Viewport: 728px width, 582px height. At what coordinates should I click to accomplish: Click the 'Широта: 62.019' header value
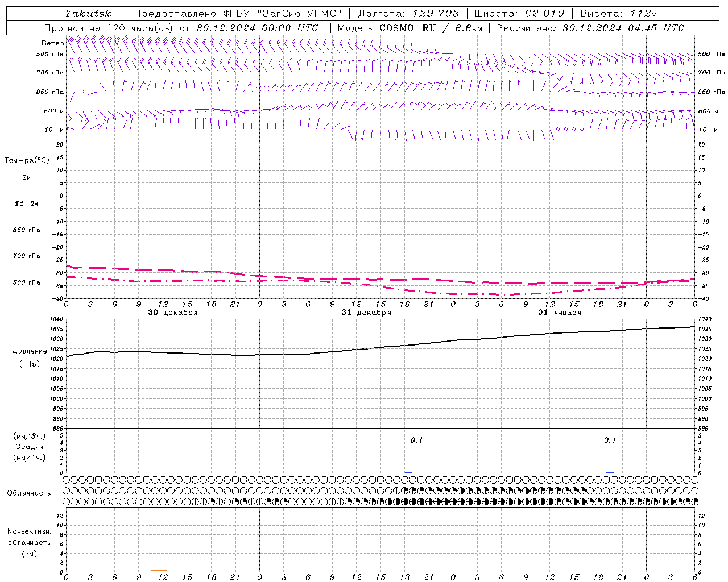pos(519,14)
